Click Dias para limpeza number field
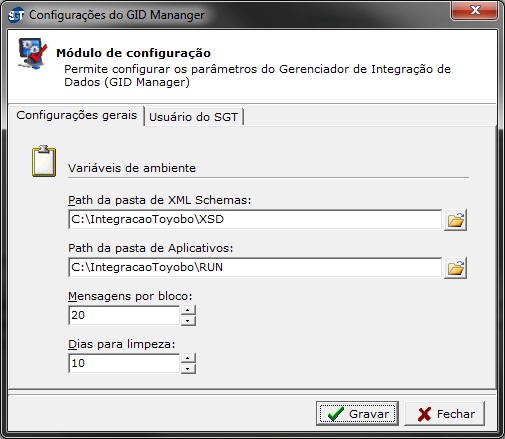 pyautogui.click(x=124, y=363)
